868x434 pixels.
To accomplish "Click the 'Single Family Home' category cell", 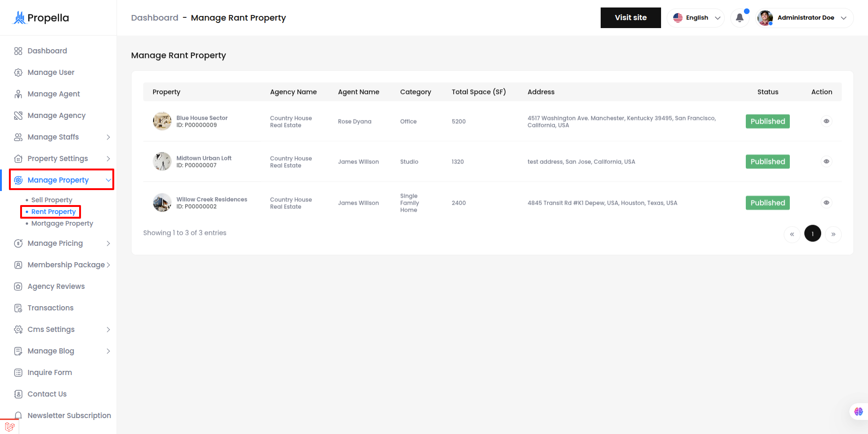I will pos(409,203).
